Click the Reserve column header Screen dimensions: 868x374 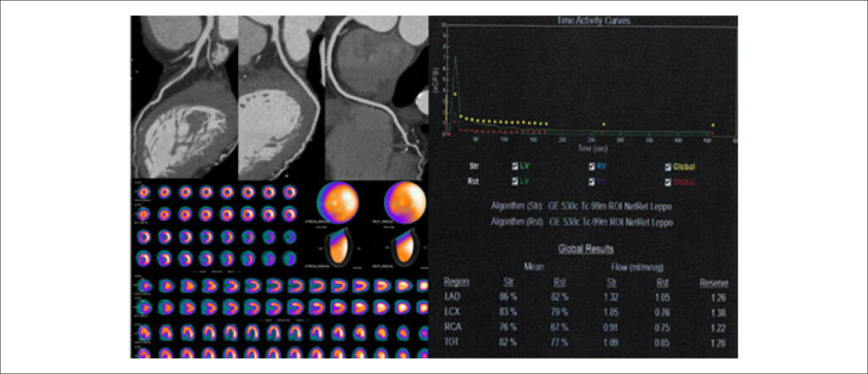click(x=713, y=282)
